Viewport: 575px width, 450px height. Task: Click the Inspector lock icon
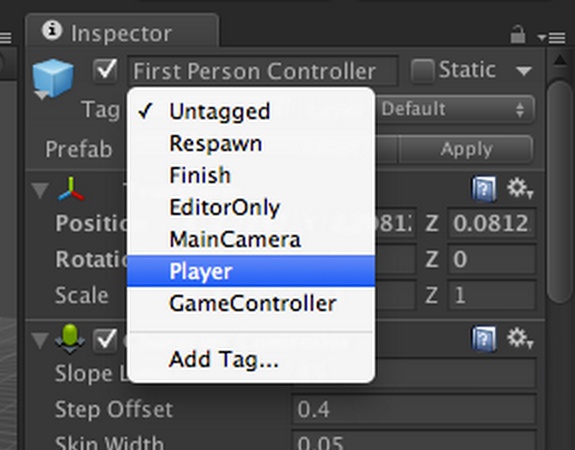click(x=518, y=34)
